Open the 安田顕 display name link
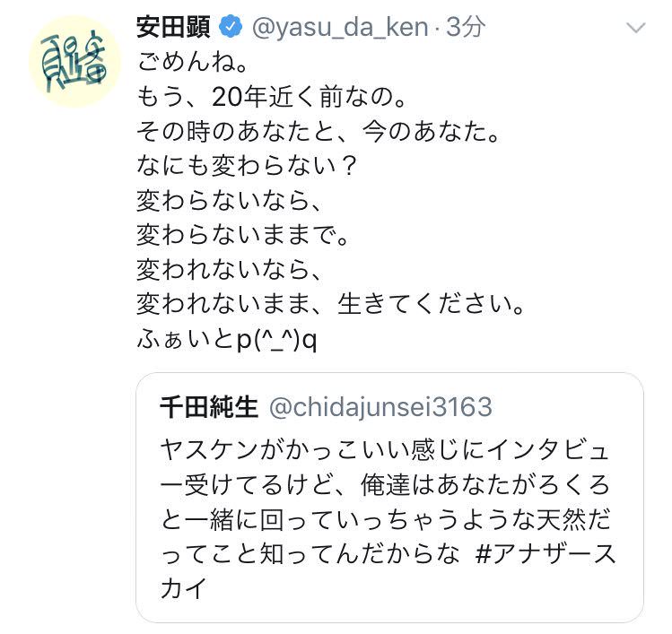The image size is (672, 634). tap(173, 28)
